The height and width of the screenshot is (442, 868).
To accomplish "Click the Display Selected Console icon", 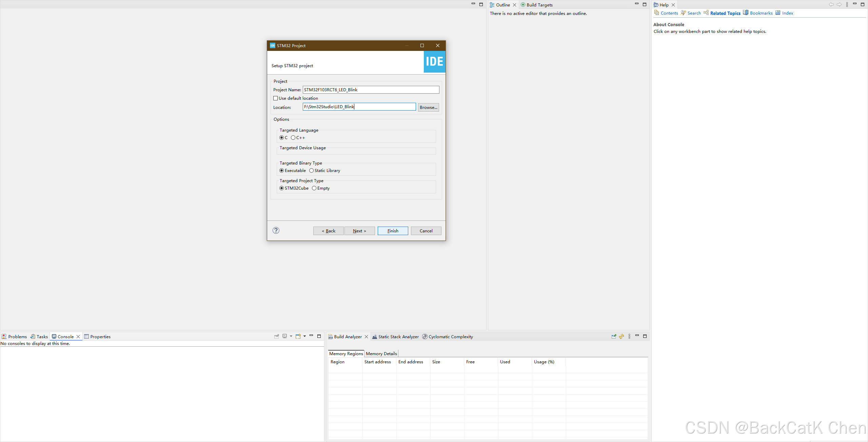I will click(x=285, y=337).
